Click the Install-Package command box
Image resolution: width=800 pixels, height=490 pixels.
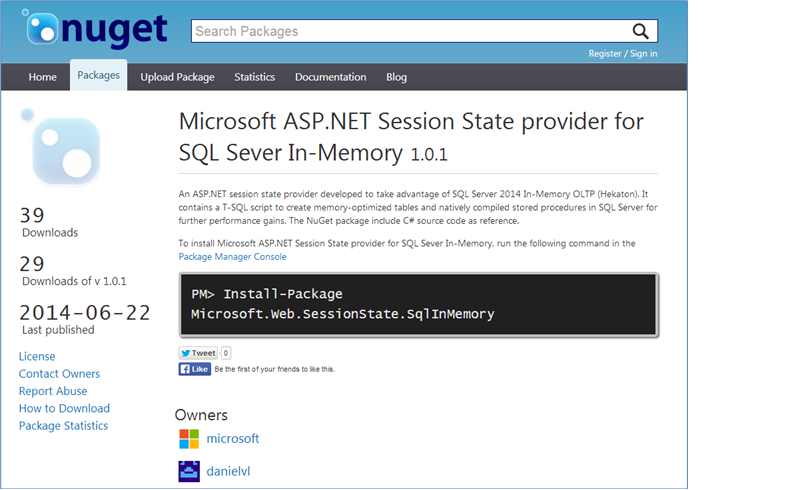[419, 305]
